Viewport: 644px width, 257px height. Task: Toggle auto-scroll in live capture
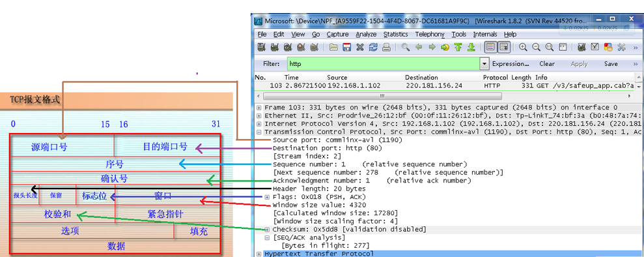coord(503,47)
